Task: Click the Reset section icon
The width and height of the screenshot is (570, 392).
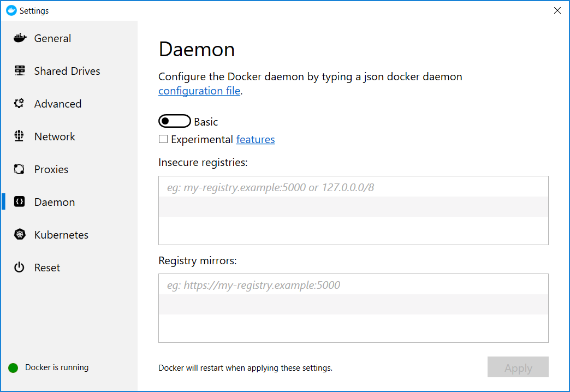Action: pos(19,267)
